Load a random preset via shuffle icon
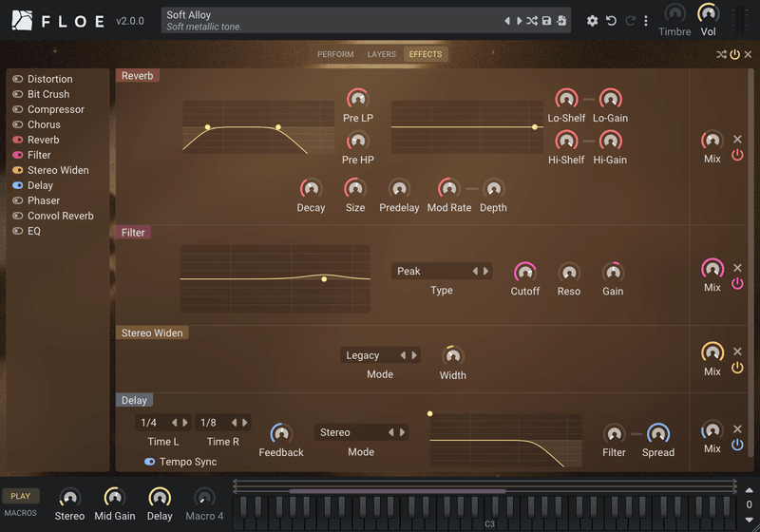 tap(532, 21)
